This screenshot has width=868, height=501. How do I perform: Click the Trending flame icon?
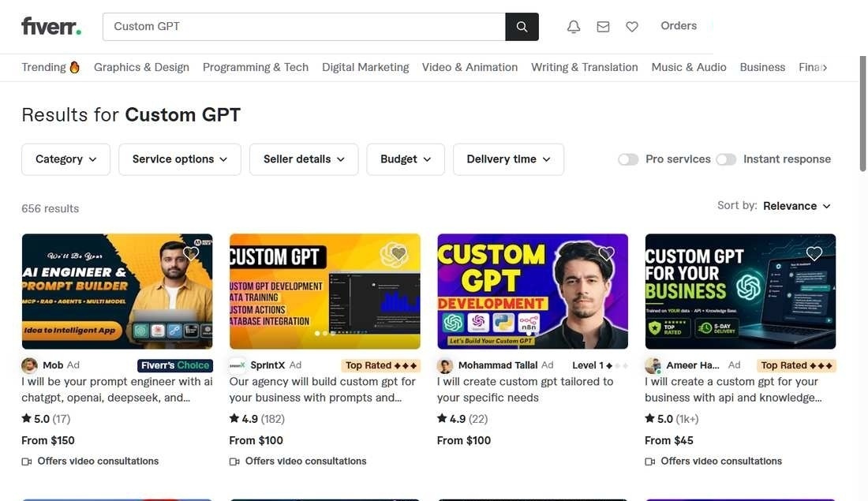pos(75,67)
